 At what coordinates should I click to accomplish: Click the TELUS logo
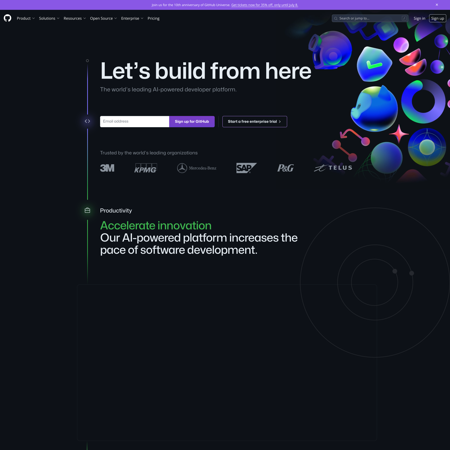tap(333, 168)
